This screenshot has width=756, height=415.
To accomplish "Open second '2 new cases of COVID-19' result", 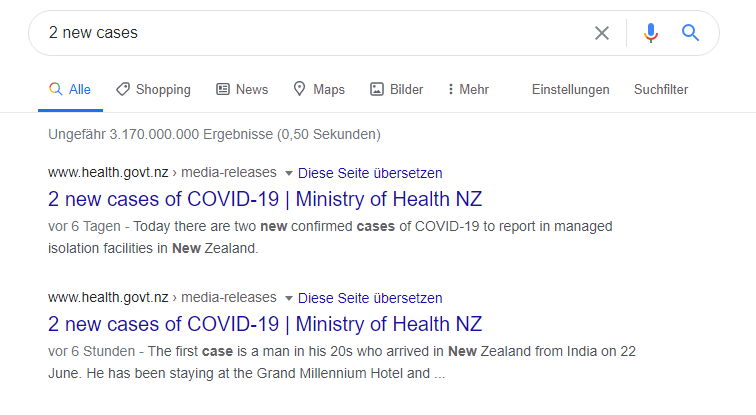I will pyautogui.click(x=265, y=324).
